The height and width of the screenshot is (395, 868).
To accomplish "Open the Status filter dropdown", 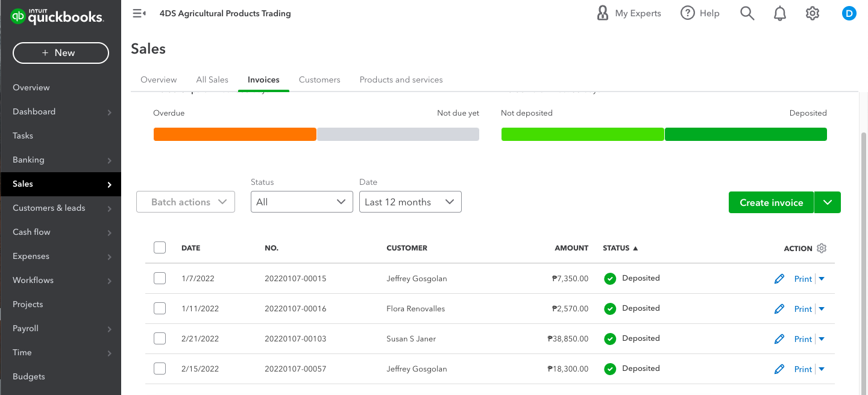I will 301,202.
